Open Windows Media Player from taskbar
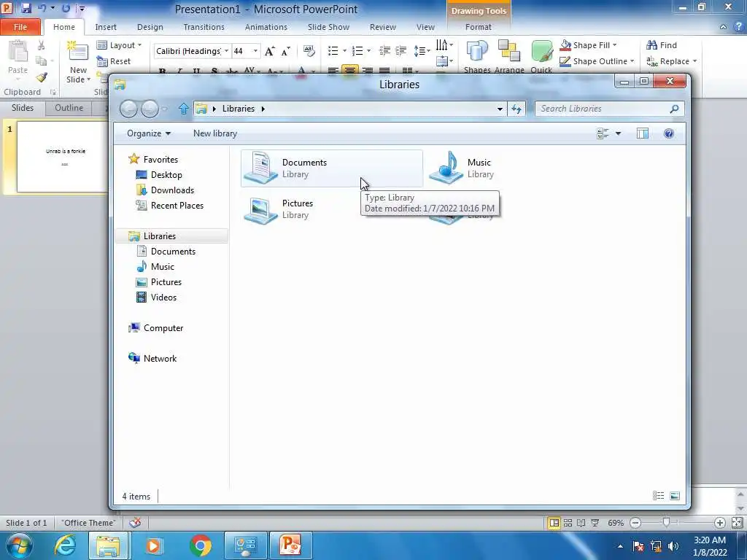This screenshot has height=560, width=747. pyautogui.click(x=154, y=545)
